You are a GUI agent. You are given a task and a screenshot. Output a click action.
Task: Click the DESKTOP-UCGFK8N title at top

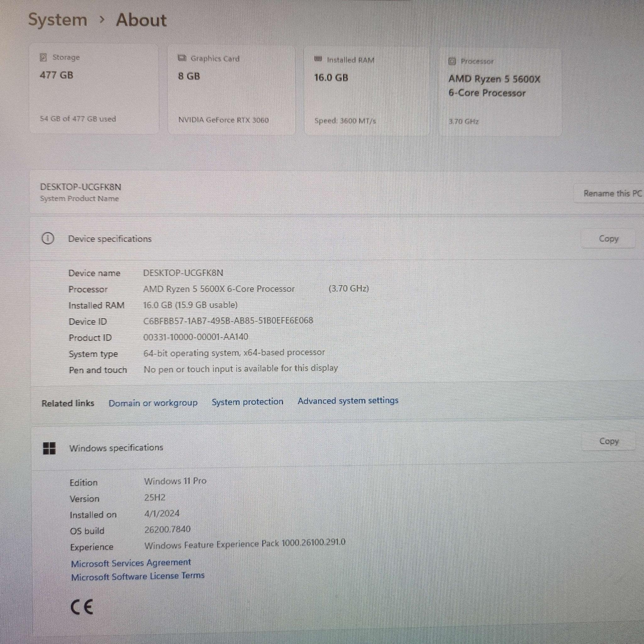(81, 187)
